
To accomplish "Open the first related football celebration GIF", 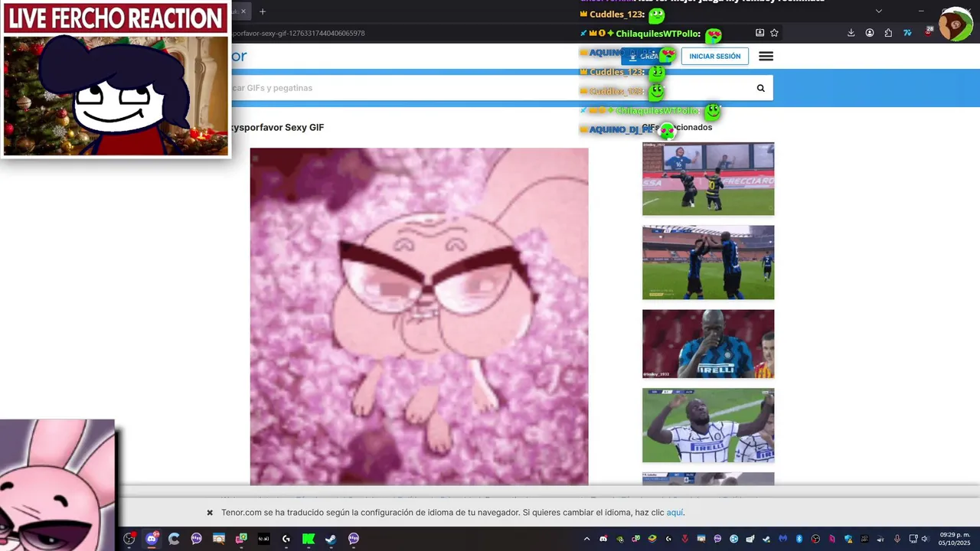I will point(708,179).
